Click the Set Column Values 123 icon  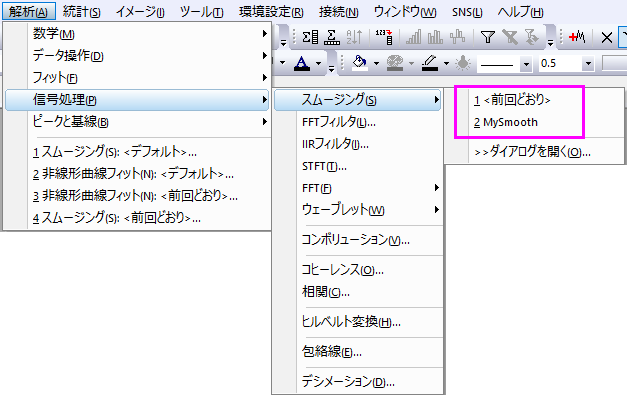[384, 37]
